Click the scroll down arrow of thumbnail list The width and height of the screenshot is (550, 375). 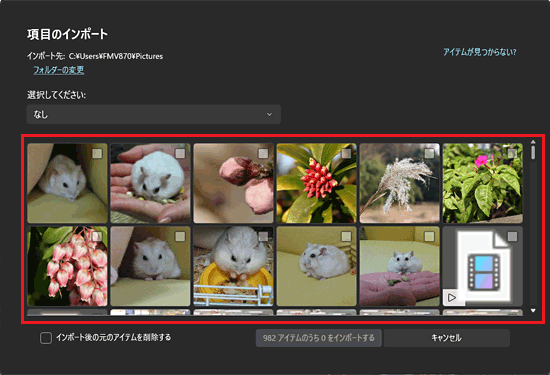533,311
